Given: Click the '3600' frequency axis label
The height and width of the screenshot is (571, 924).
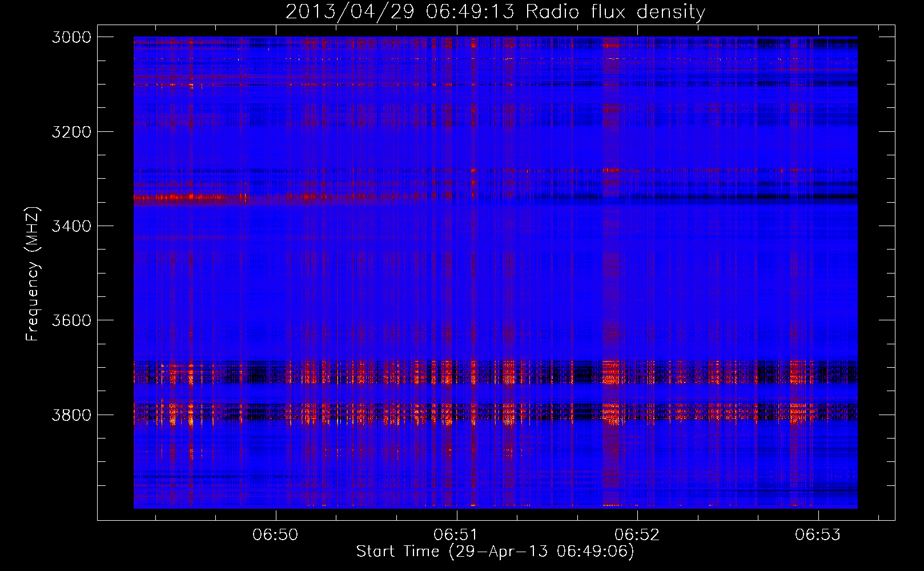Looking at the screenshot, I should tap(71, 320).
